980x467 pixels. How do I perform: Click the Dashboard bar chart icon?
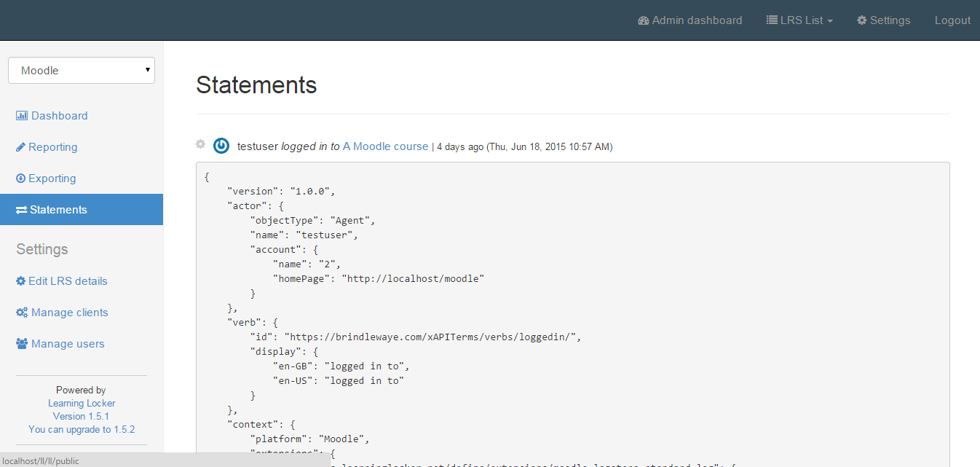(x=22, y=116)
